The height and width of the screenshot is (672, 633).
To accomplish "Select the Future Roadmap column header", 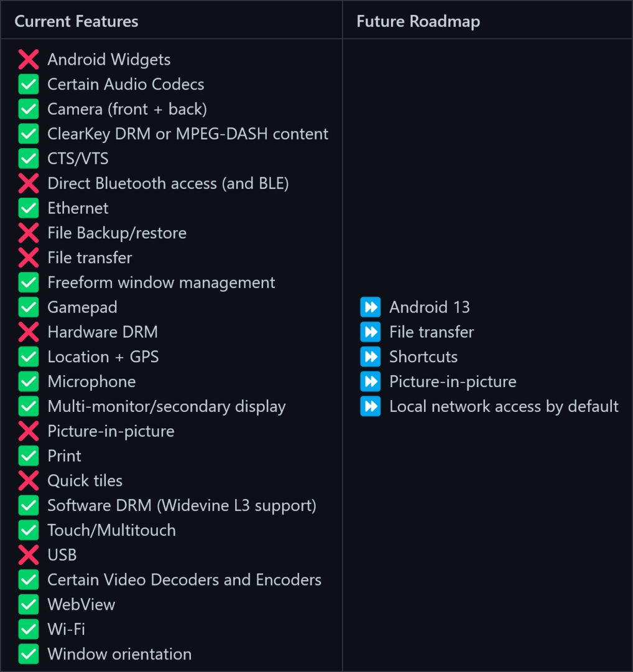I will (418, 22).
